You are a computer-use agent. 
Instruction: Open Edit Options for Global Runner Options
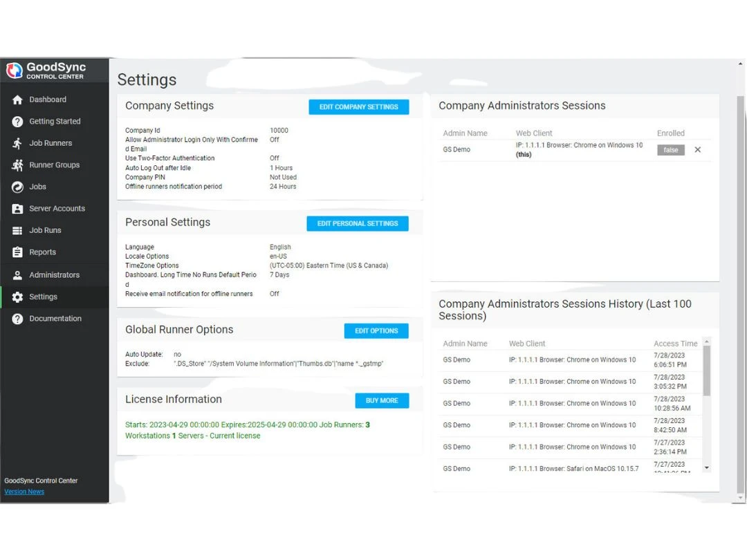[x=376, y=331]
